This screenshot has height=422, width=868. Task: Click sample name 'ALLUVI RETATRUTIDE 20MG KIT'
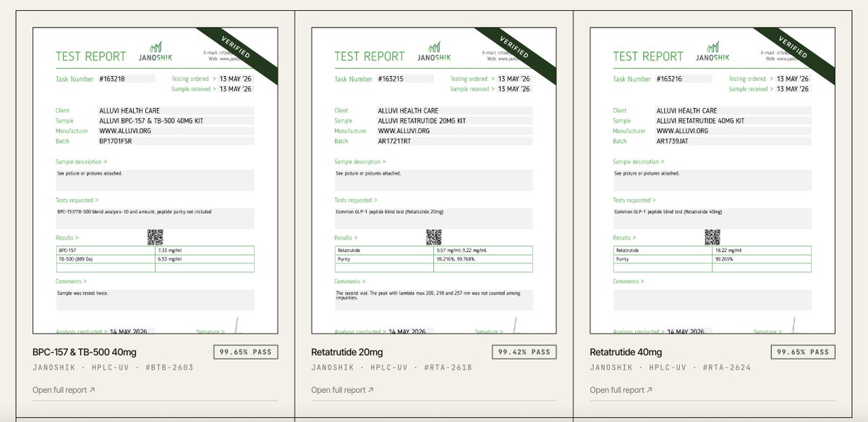(422, 121)
